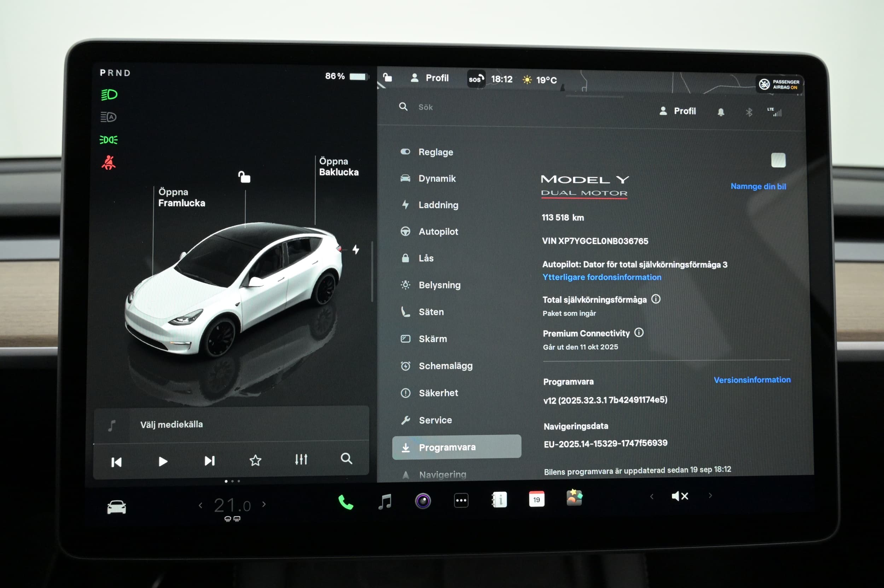The width and height of the screenshot is (884, 588).
Task: Tap the red seatbelt warning icon
Action: [x=109, y=162]
